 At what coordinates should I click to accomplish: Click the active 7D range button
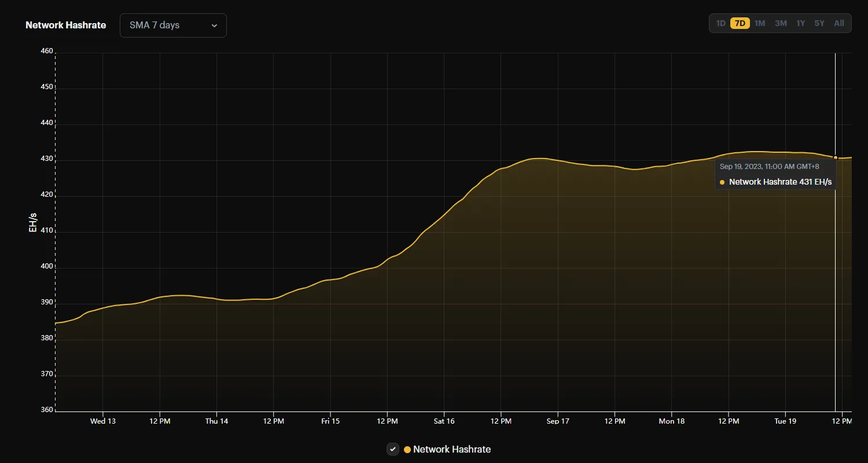740,23
